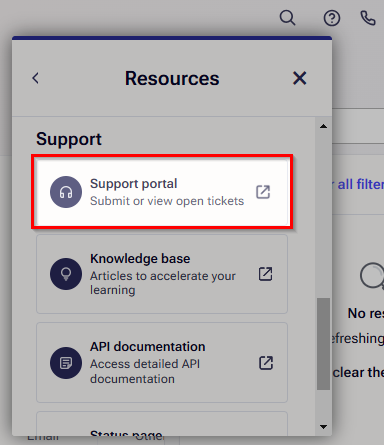Click the scrollbar down arrow
Screen dimensions: 384x445
pos(323,427)
